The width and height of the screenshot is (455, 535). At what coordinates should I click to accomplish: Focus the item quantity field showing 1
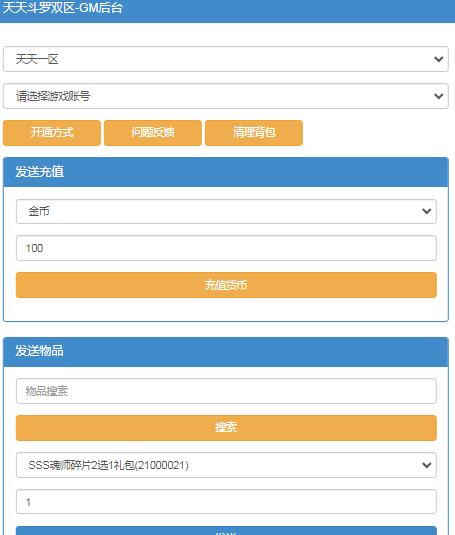tap(226, 502)
